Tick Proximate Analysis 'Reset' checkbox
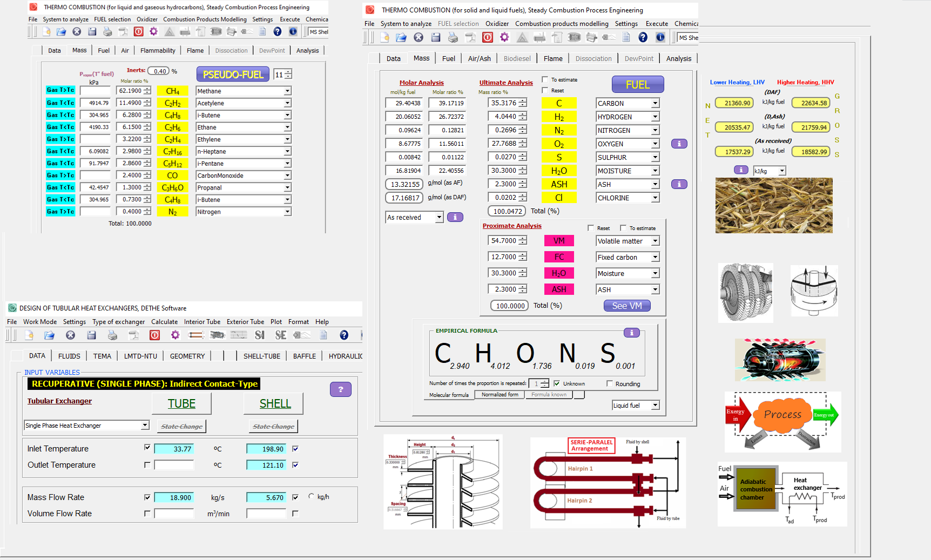Viewport: 931px width, 560px height. click(x=591, y=228)
